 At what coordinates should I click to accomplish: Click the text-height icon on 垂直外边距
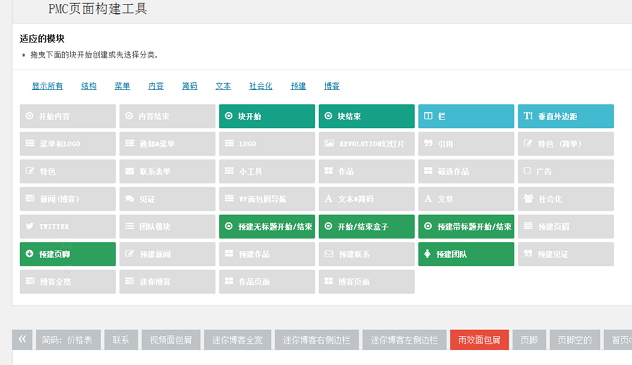528,116
